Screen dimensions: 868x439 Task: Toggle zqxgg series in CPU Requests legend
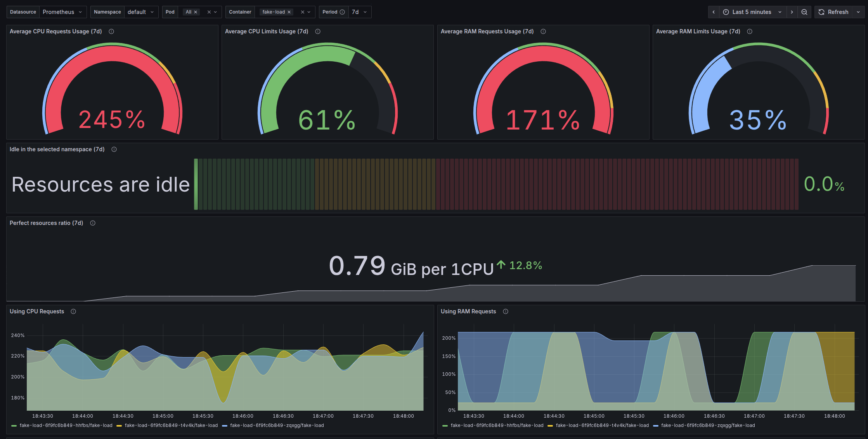(x=277, y=425)
